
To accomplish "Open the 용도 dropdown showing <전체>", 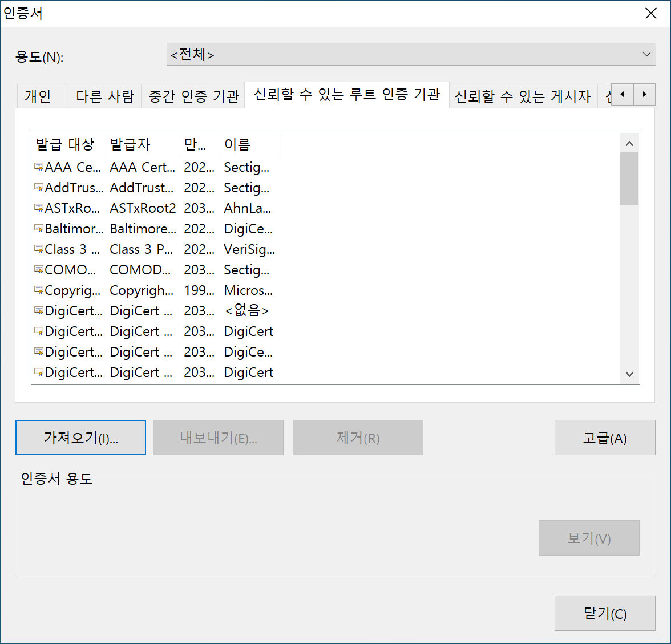I will (x=411, y=55).
